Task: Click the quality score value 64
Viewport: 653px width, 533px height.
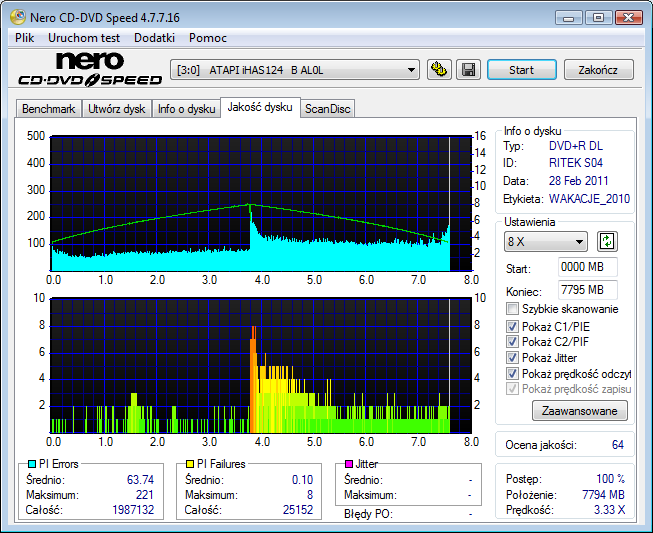Action: (618, 445)
